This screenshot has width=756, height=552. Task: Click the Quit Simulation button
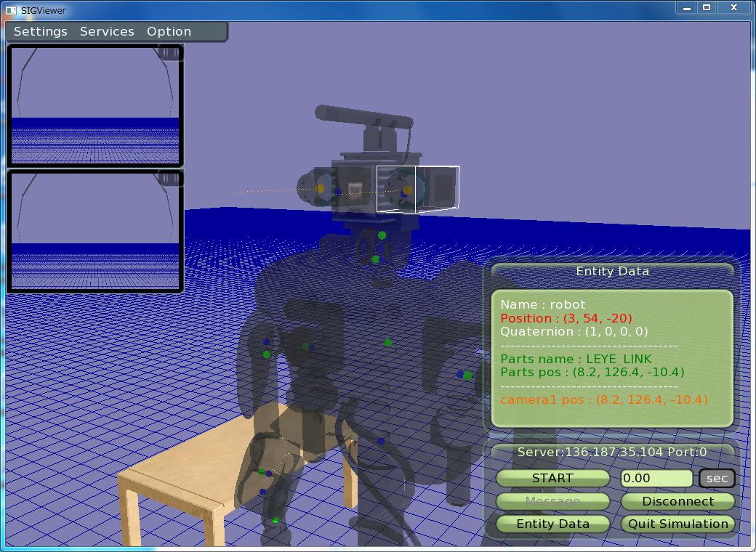click(x=677, y=524)
